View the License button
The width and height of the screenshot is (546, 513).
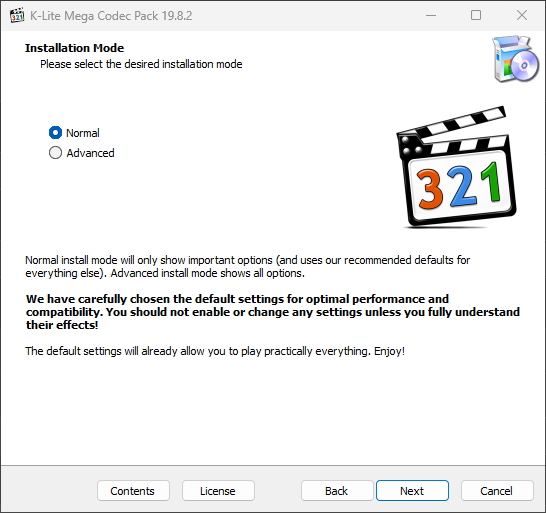(218, 491)
